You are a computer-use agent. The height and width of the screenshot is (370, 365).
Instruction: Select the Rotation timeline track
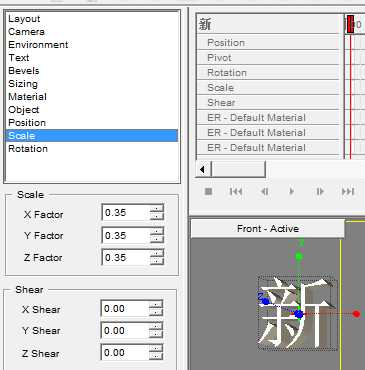pos(268,73)
